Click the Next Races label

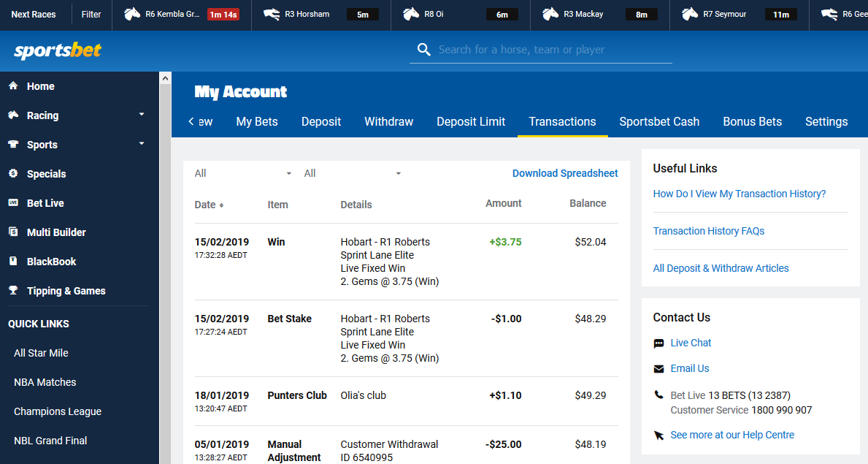coord(34,15)
